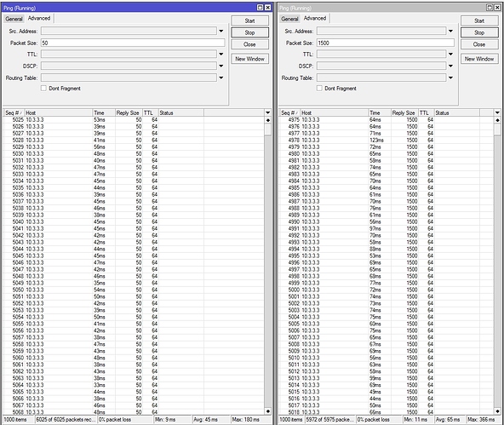Click scroll up arrow in left table

[267, 120]
